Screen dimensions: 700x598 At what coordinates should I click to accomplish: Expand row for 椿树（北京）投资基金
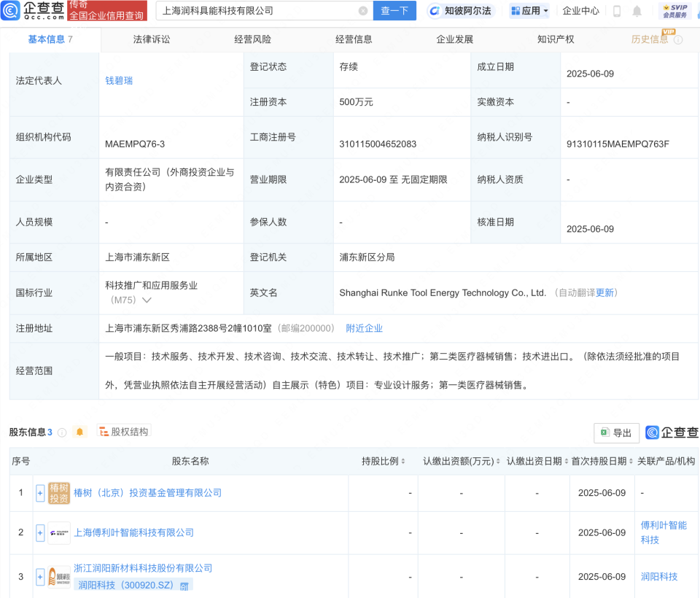pos(40,493)
